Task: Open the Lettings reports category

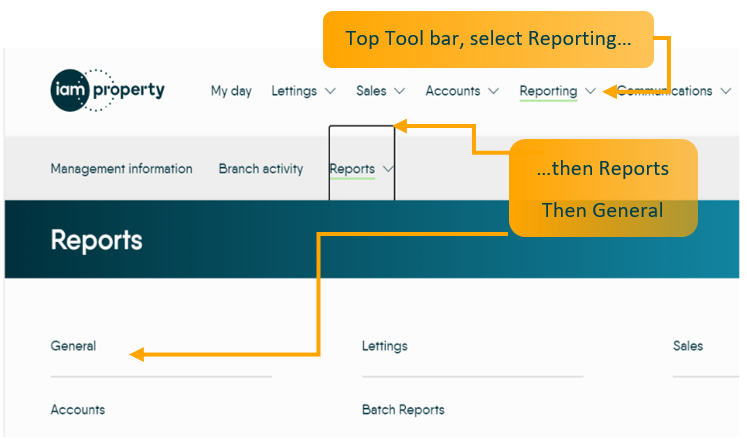Action: click(x=385, y=346)
